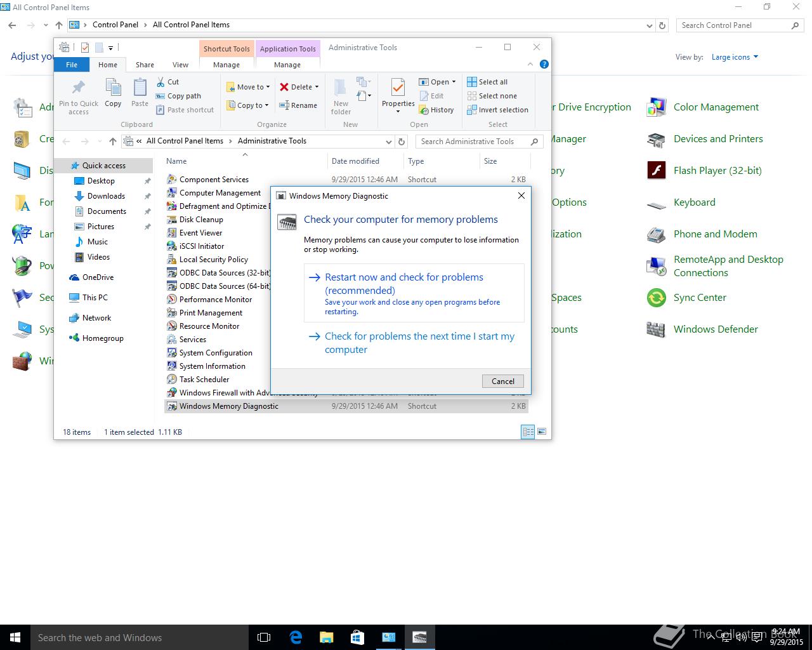Open Color Management in Control Panel

click(703, 107)
